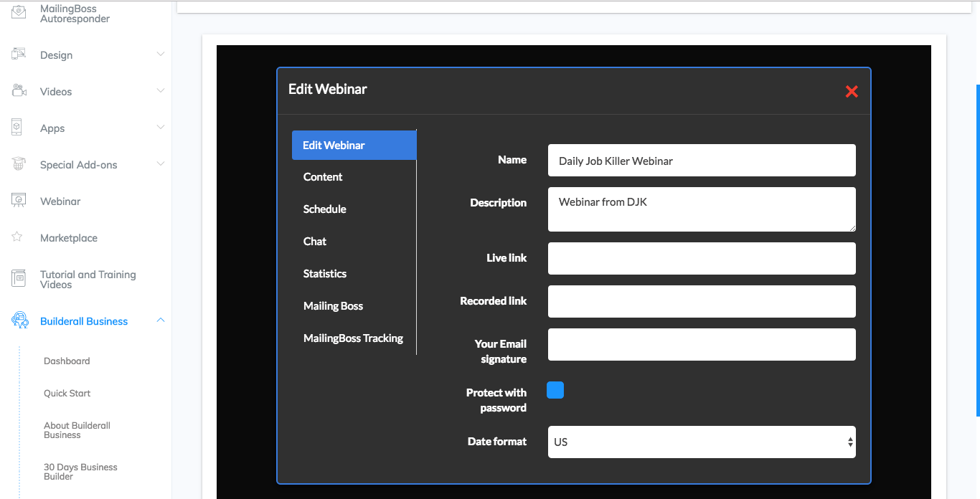View the Statistics tab
The image size is (980, 499).
(x=325, y=274)
